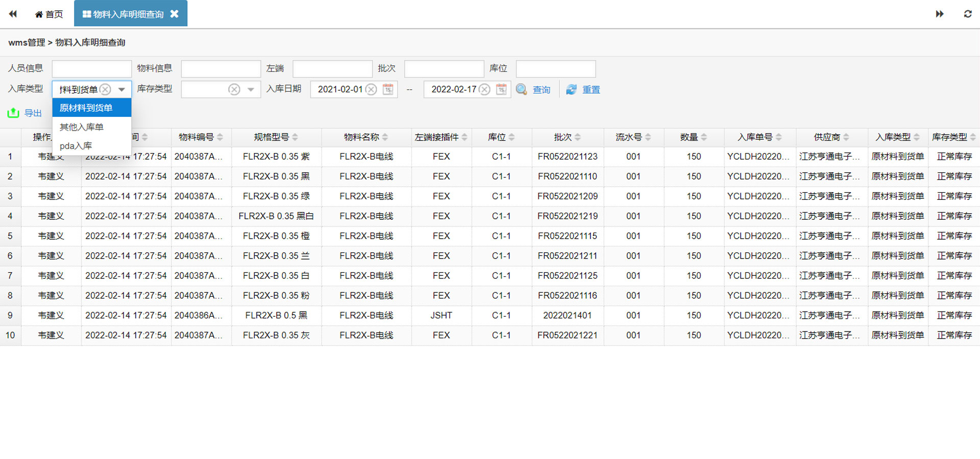Open the end date calendar picker
The image size is (980, 459).
click(x=502, y=89)
